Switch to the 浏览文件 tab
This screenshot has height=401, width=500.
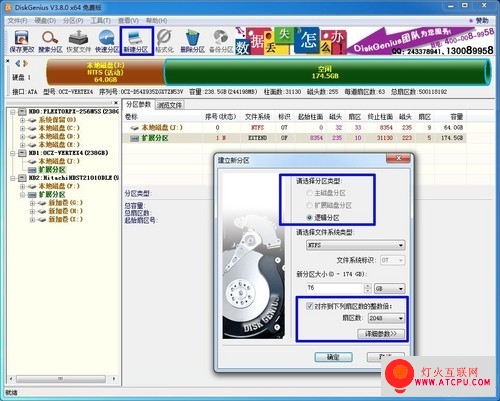tap(169, 105)
